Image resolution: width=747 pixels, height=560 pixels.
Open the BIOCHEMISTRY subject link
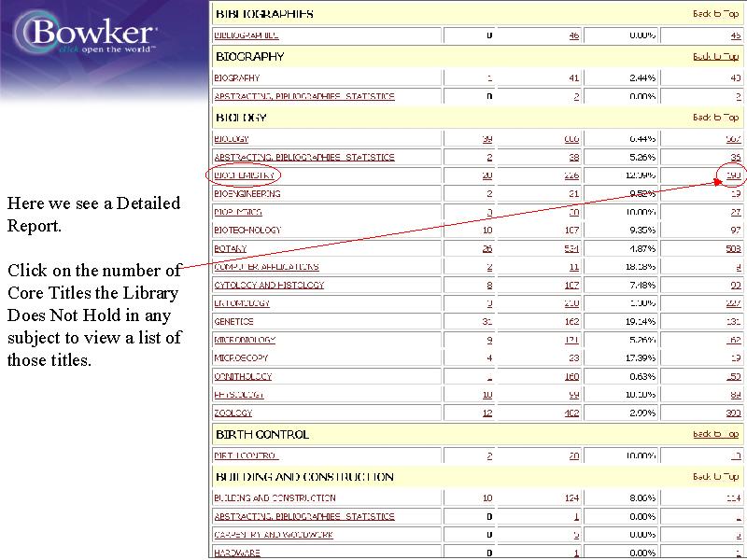tap(244, 175)
